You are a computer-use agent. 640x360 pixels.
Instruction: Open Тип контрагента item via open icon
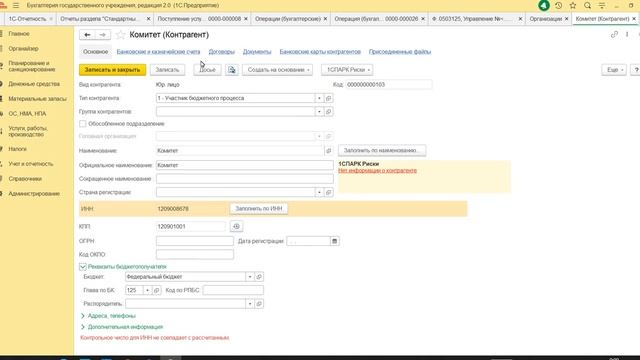point(329,98)
